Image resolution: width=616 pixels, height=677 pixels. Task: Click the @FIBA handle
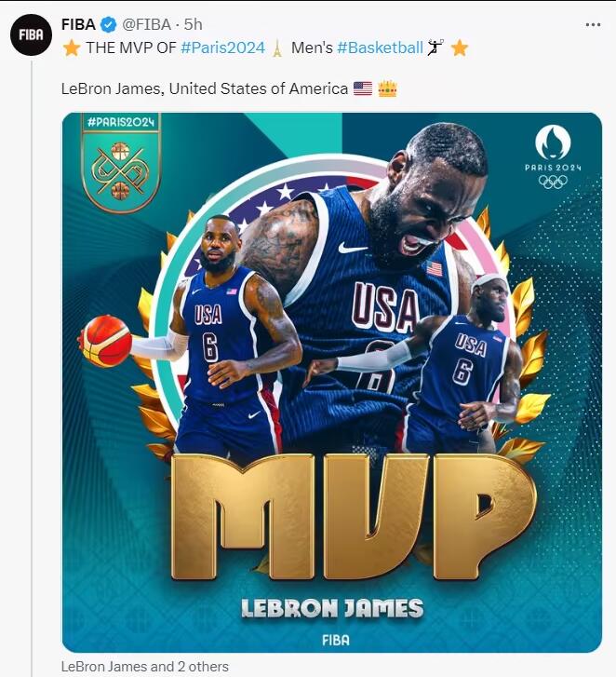click(147, 24)
